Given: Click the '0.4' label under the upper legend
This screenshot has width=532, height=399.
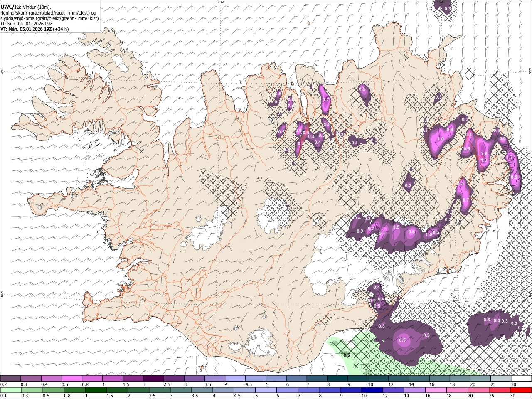Looking at the screenshot, I should click(44, 384).
